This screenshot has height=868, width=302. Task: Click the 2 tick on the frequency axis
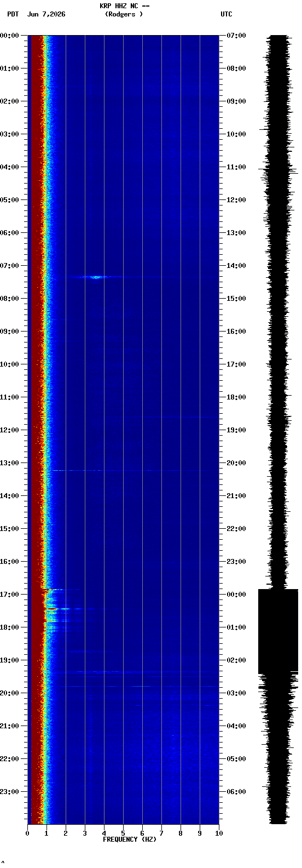[66, 833]
